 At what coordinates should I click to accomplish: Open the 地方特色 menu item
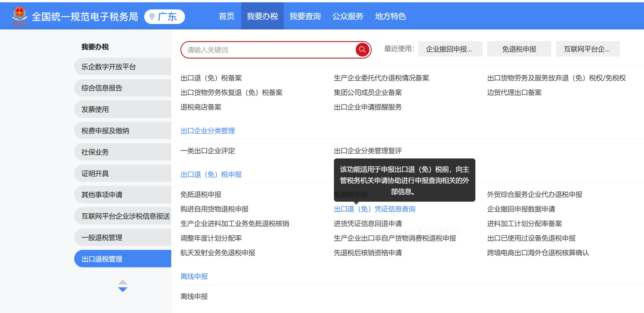(x=391, y=16)
